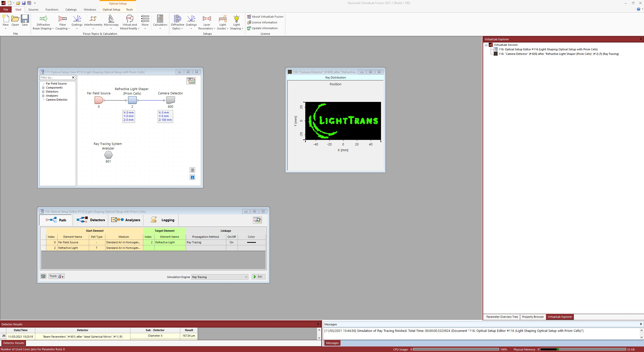
Task: Click the LightTrans ray distribution image
Action: click(x=343, y=121)
